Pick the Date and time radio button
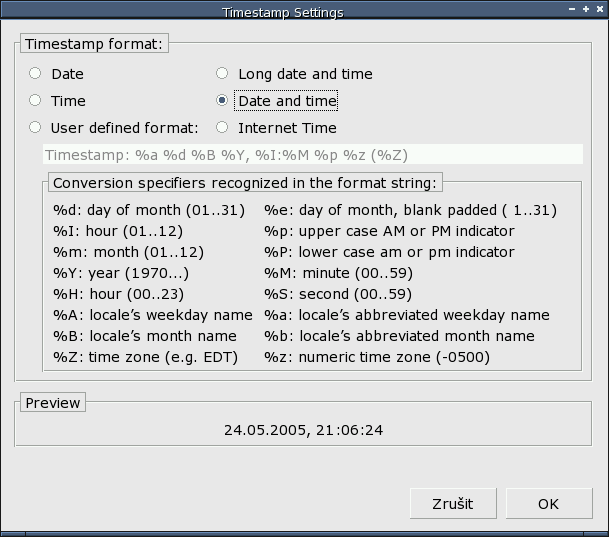The width and height of the screenshot is (609, 537). pos(222,101)
